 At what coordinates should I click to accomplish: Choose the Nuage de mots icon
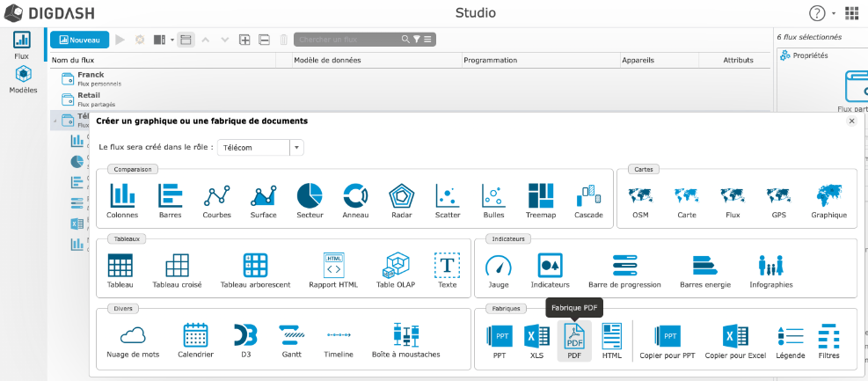tap(132, 341)
